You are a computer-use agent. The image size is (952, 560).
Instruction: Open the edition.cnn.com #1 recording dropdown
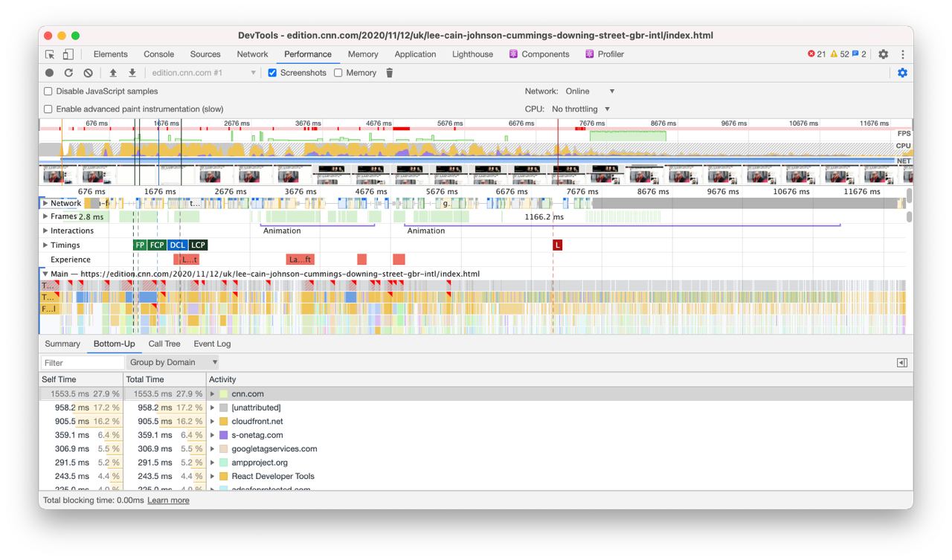pyautogui.click(x=203, y=73)
